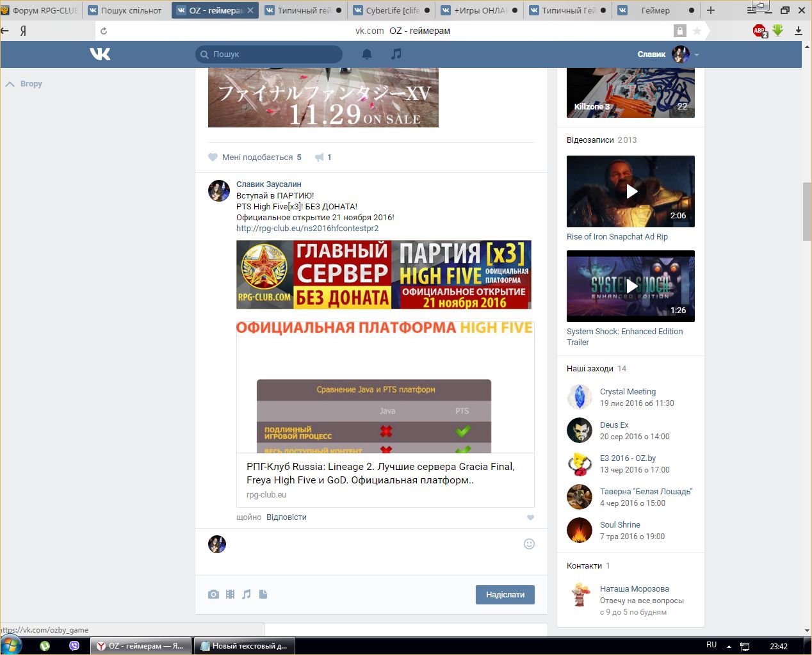Show hidden tray icons with the arrow
812x655 pixels.
click(729, 646)
